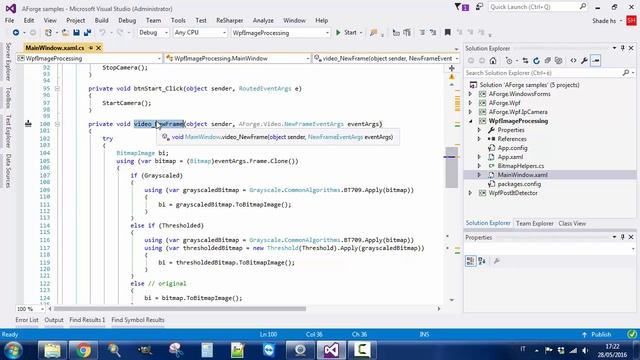Click the Redo toolbar icon
Screen dimensions: 640x360
coord(120,33)
